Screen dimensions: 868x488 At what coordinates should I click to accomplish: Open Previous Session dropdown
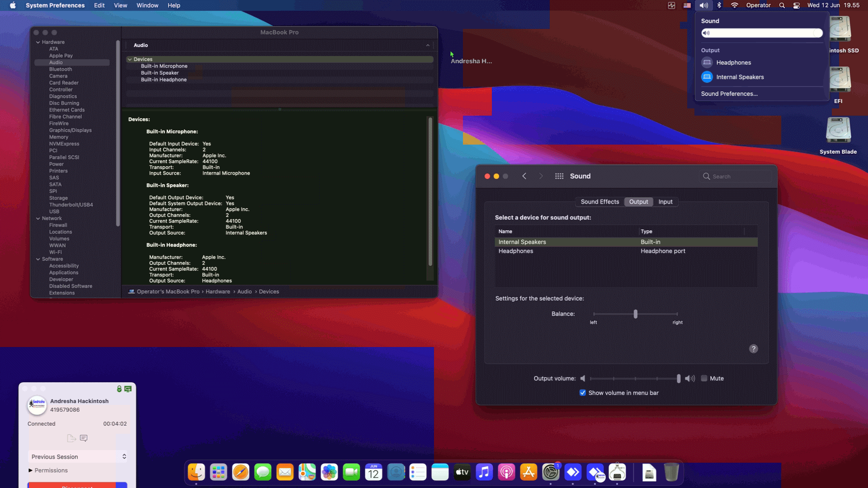tap(77, 457)
